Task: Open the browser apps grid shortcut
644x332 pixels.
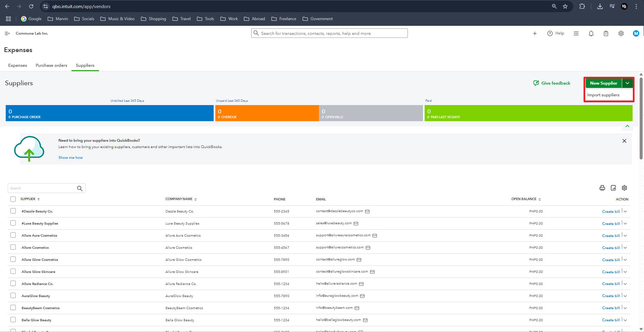Action: point(8,19)
